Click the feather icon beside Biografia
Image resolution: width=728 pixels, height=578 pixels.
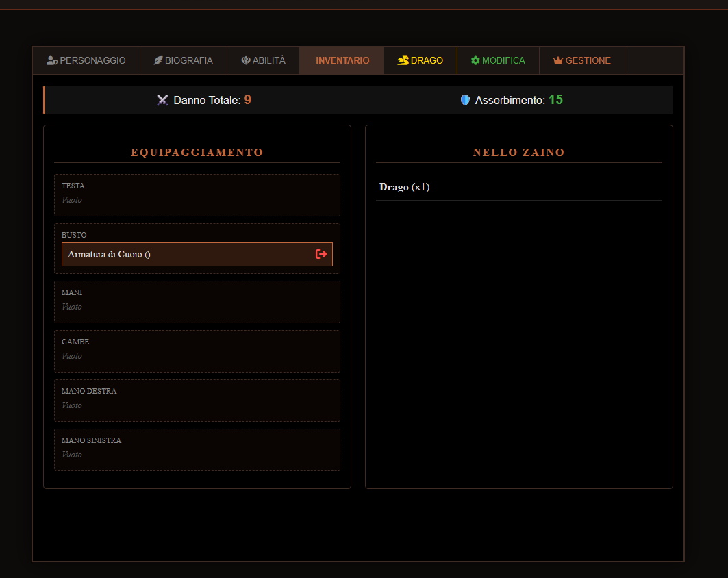(x=158, y=60)
